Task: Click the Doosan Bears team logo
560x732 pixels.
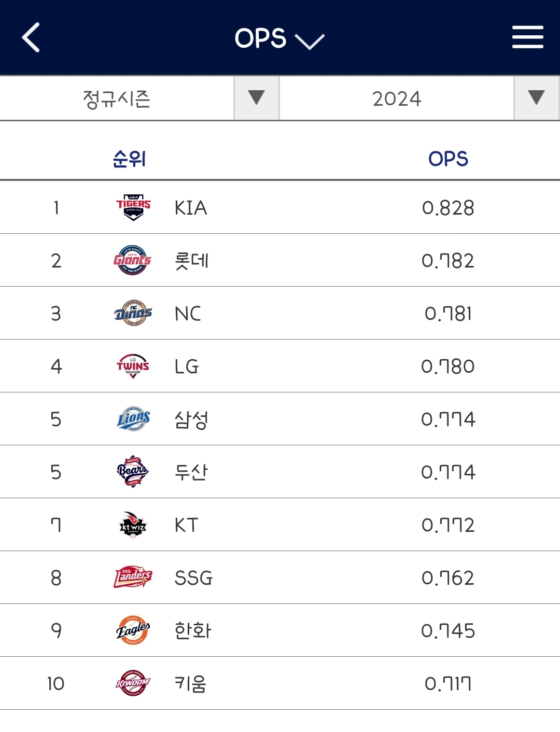Action: tap(133, 472)
